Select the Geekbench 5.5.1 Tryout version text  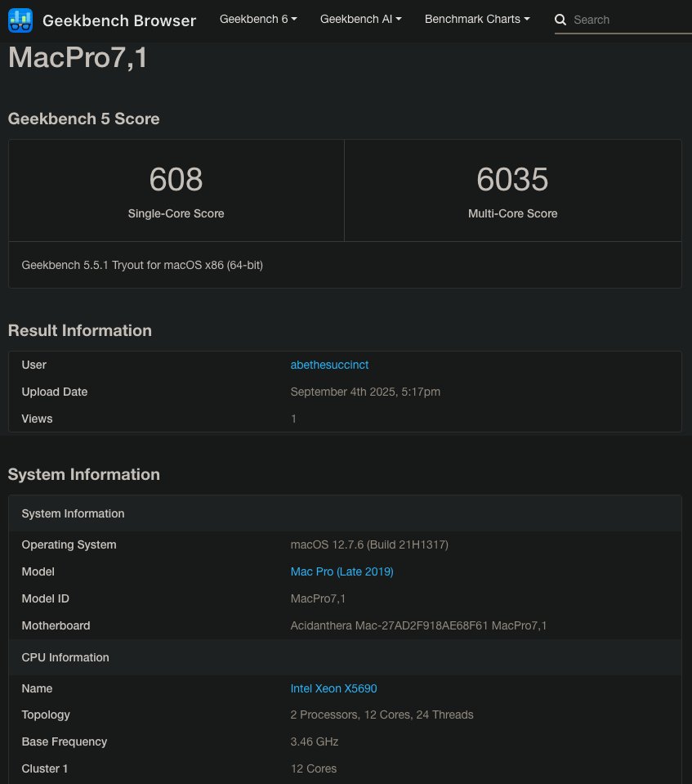pyautogui.click(x=142, y=265)
